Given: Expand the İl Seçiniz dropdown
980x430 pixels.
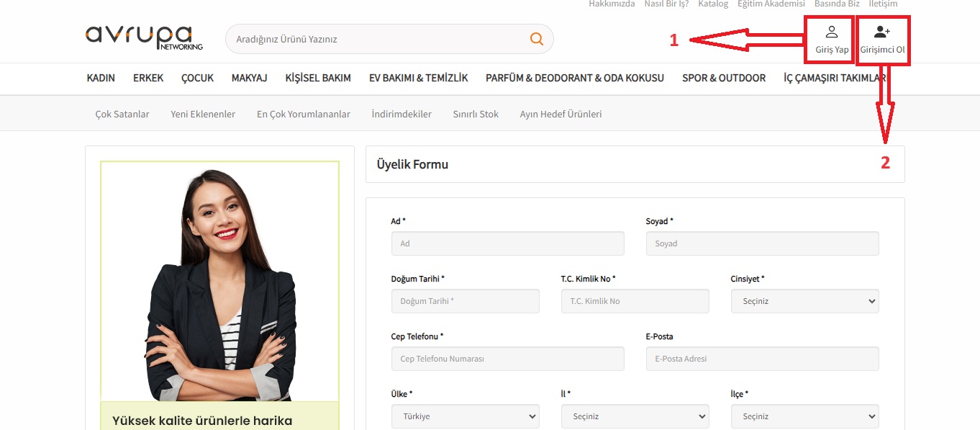Looking at the screenshot, I should point(635,416).
